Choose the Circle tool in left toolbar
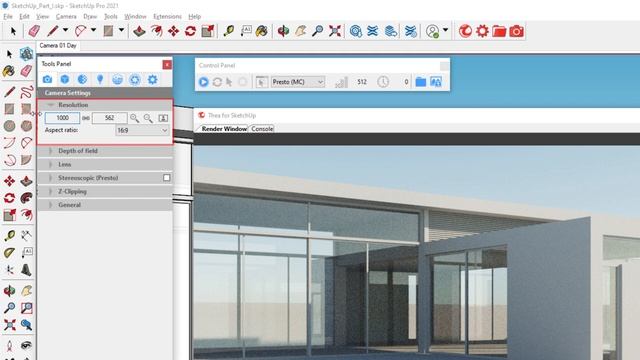Image resolution: width=640 pixels, height=360 pixels. click(9, 126)
